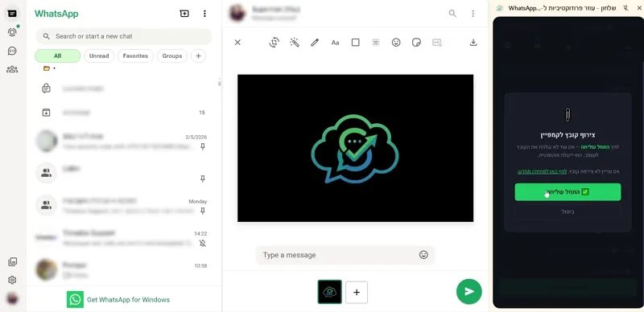Select the crop and rotate tool

274,43
